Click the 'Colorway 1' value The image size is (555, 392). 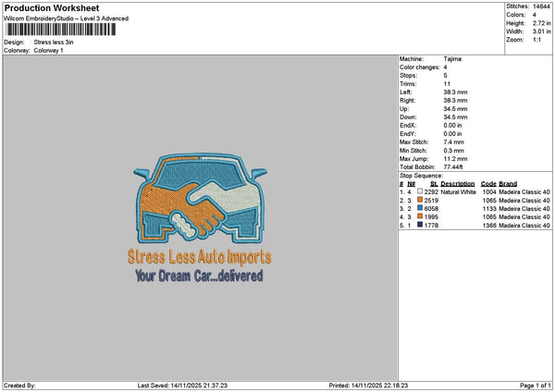tap(48, 51)
